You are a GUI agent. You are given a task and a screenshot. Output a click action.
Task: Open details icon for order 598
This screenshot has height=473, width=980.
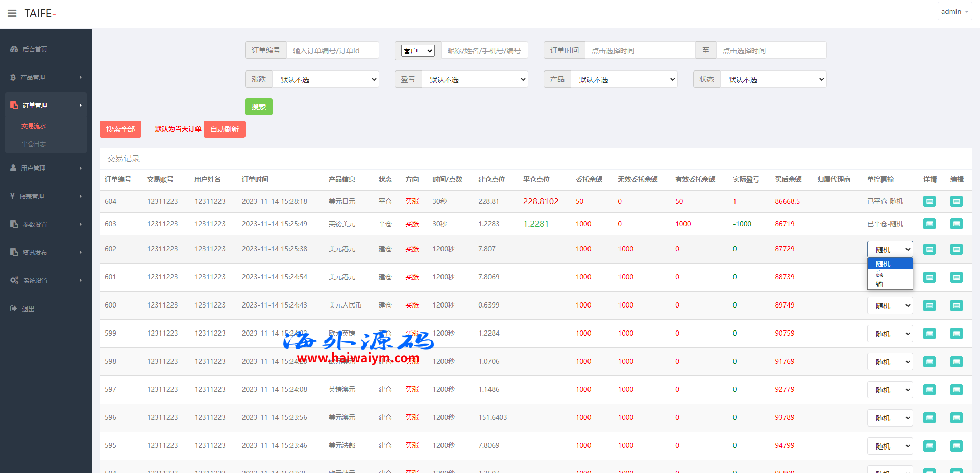929,362
